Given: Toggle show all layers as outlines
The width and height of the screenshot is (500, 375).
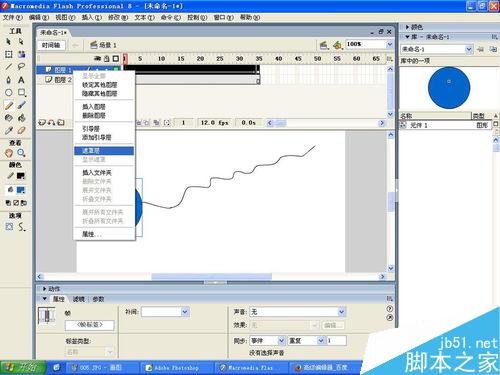Looking at the screenshot, I should click(x=116, y=58).
